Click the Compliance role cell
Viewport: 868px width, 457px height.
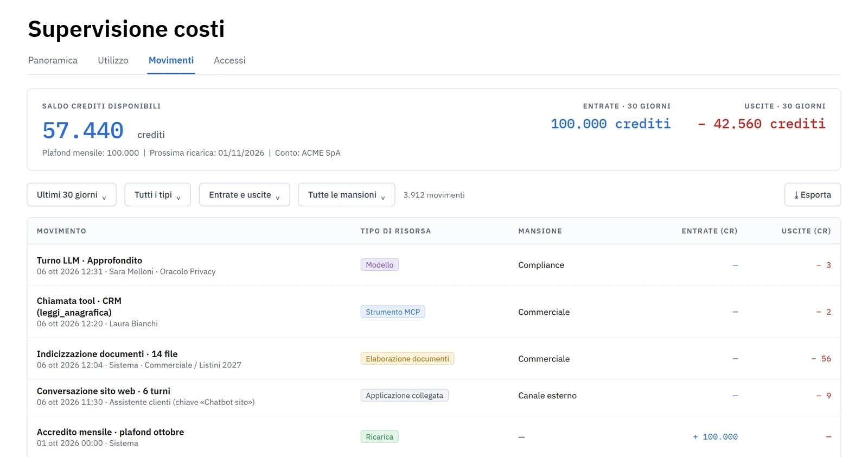(541, 265)
